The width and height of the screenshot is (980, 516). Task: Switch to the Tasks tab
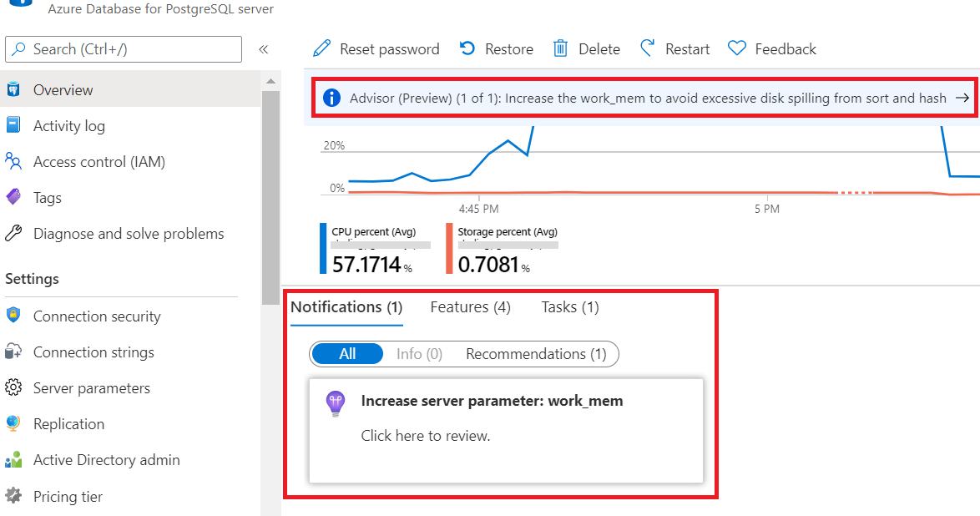coord(569,306)
